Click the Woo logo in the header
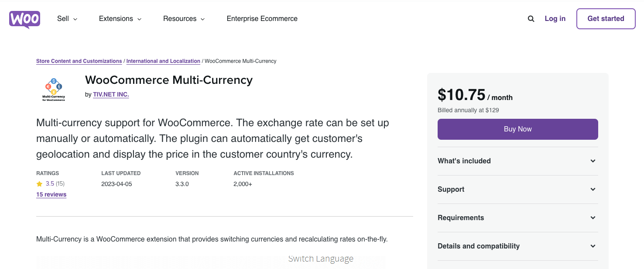 pos(24,19)
